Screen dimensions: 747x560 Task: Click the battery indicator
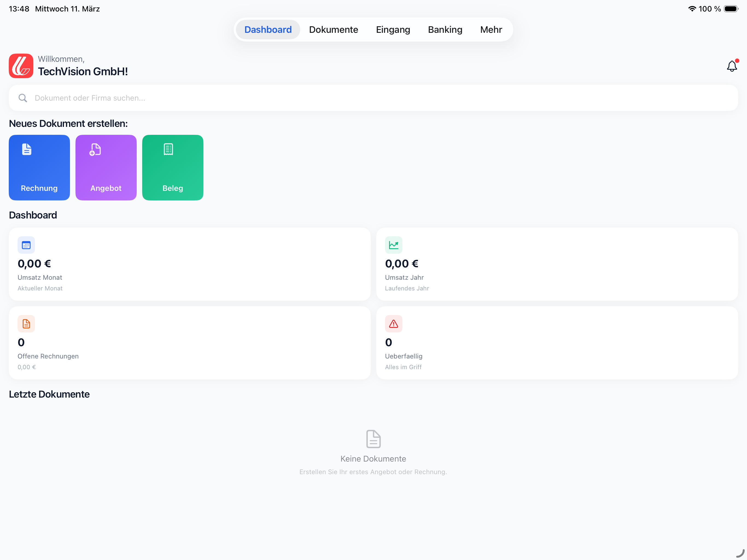pos(731,9)
